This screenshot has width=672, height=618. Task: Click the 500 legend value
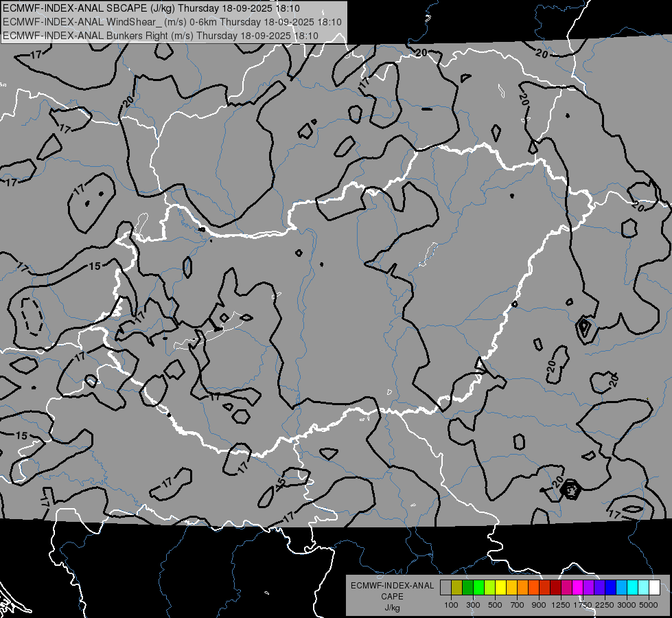[x=495, y=605]
